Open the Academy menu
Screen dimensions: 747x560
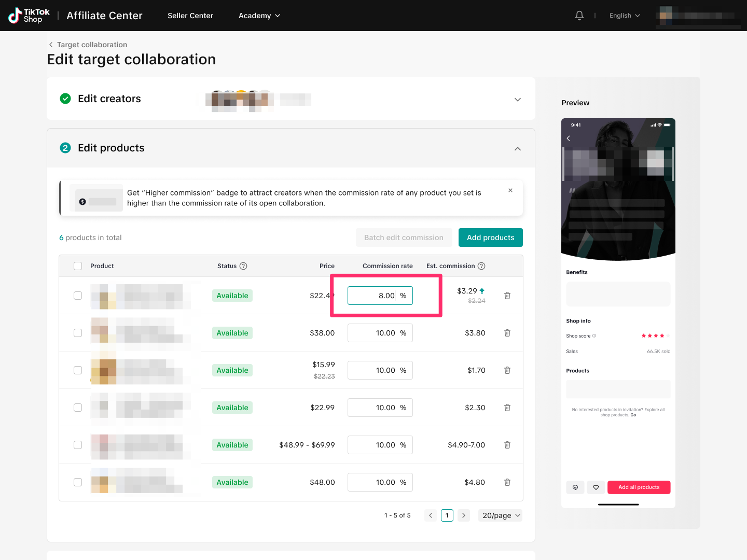(x=259, y=16)
